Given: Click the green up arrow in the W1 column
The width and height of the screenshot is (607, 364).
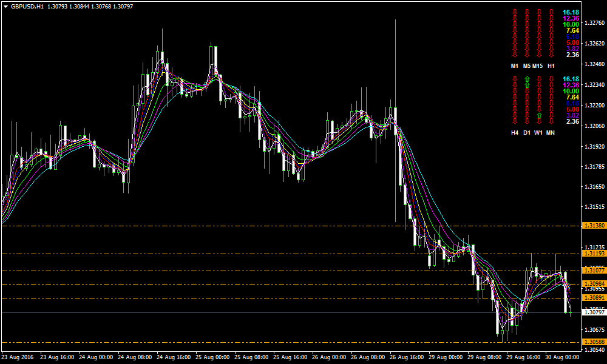Looking at the screenshot, I should pos(539,115).
